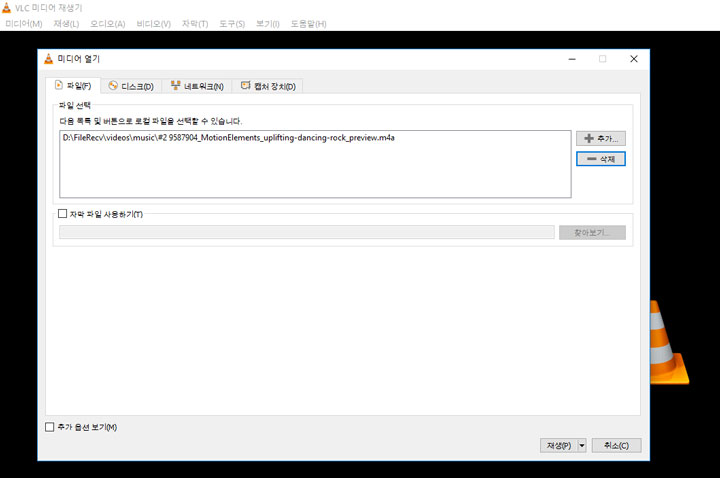The width and height of the screenshot is (720, 478).
Task: Expand the dropdown arrow beside 재생(P)
Action: pos(582,445)
